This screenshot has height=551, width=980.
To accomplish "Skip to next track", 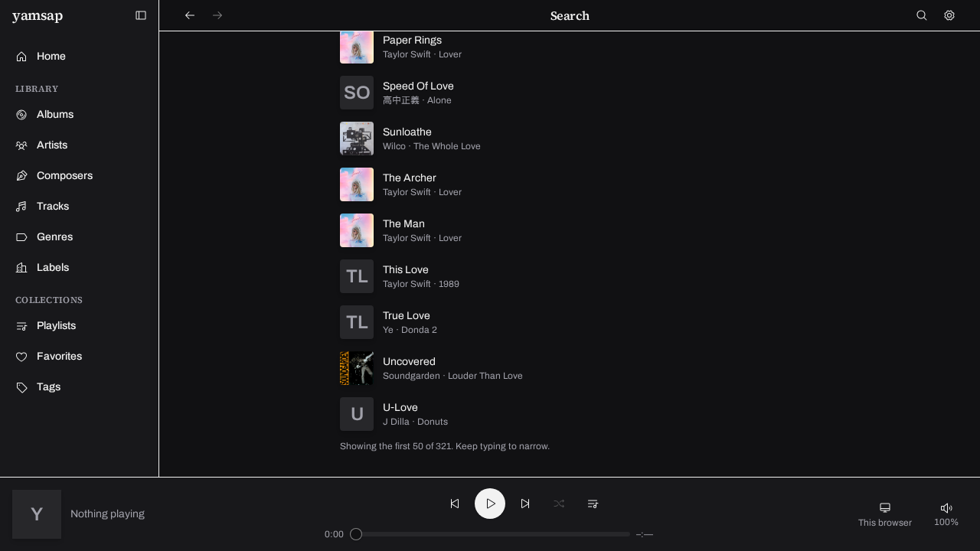I will pos(525,504).
